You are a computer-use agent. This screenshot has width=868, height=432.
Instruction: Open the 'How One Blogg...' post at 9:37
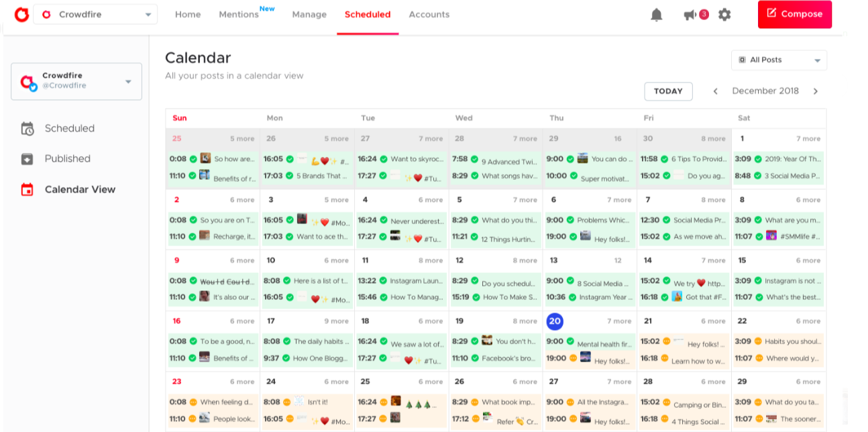pyautogui.click(x=307, y=358)
